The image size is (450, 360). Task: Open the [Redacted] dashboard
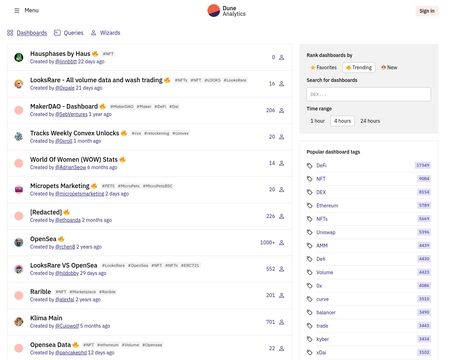point(46,212)
